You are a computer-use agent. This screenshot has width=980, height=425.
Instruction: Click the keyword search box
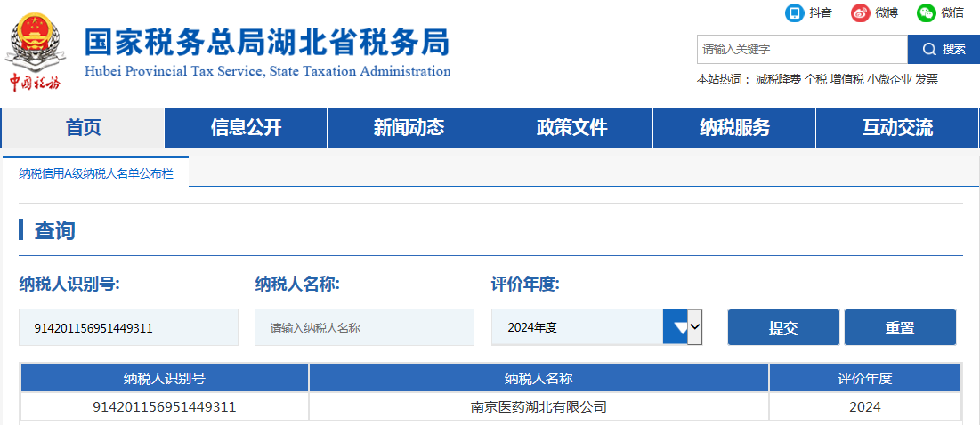click(x=801, y=49)
